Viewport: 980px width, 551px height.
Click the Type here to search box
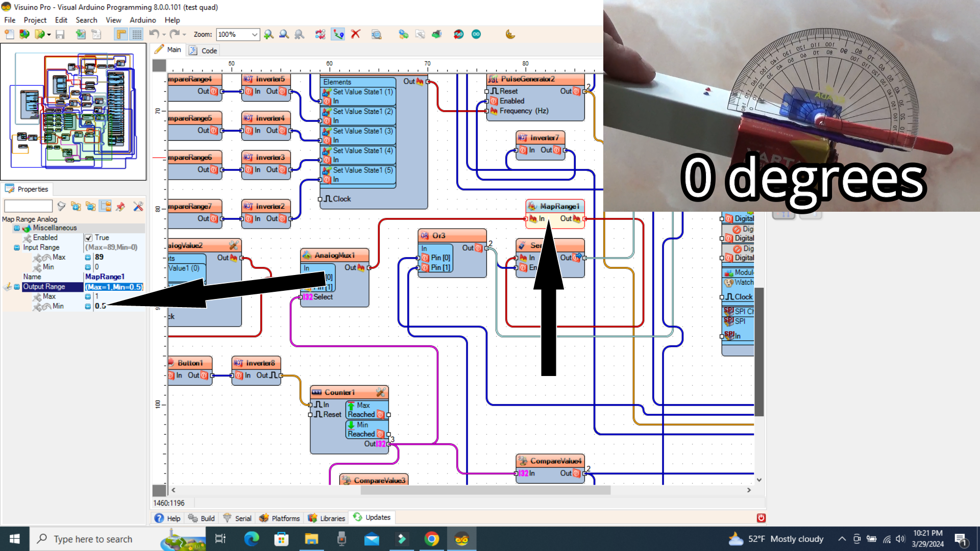(x=117, y=539)
